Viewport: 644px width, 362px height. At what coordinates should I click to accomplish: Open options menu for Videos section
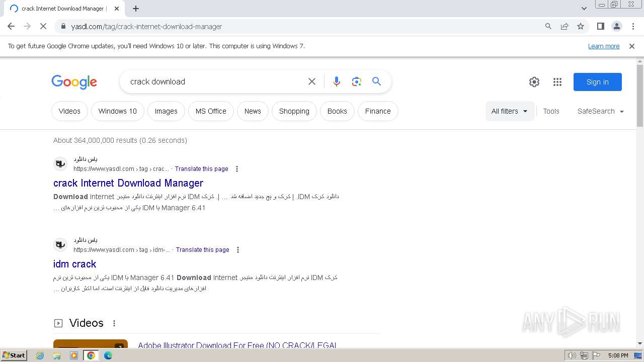[x=114, y=323]
